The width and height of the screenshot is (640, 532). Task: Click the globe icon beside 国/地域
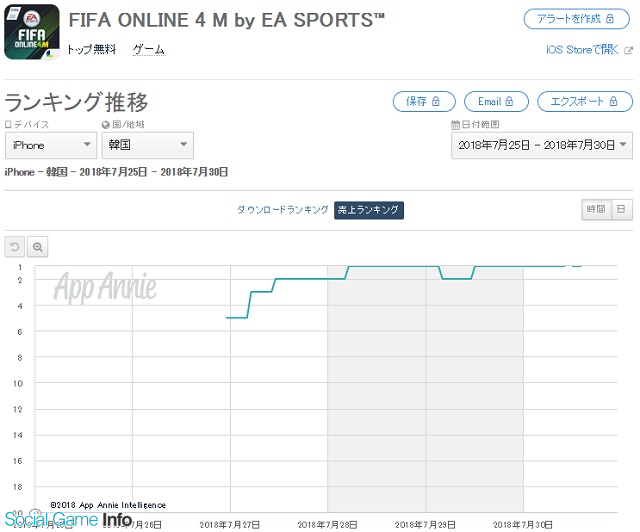106,125
